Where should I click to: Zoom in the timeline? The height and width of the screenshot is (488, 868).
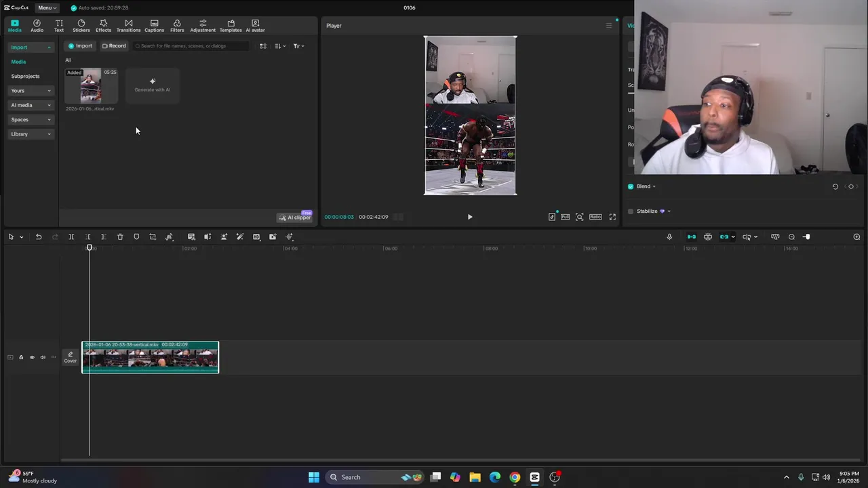856,237
